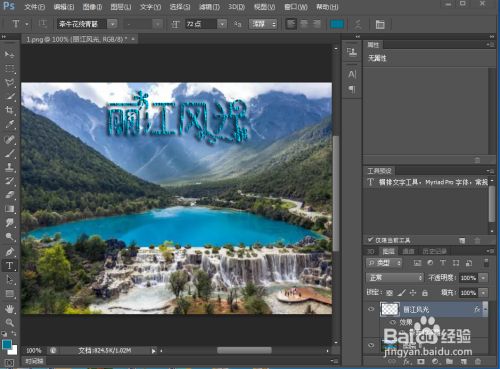Screen dimensions: 500x369
Task: Select the History Brush tool
Action: (9, 181)
